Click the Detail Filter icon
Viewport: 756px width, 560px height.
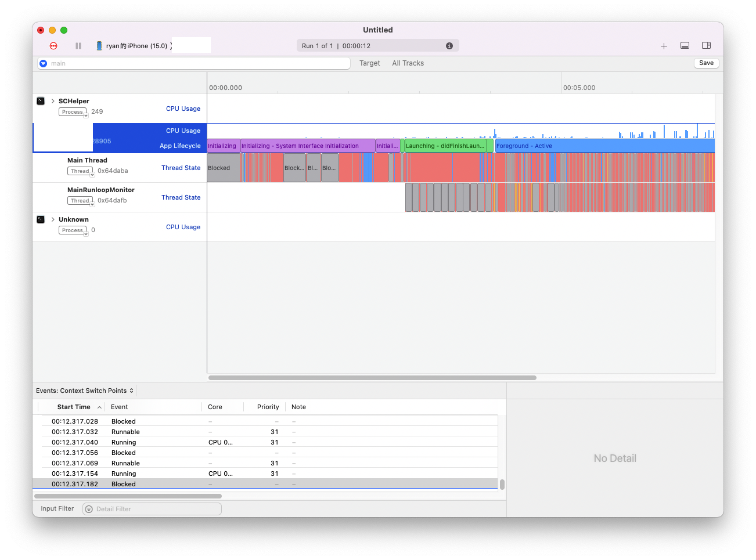click(x=89, y=509)
